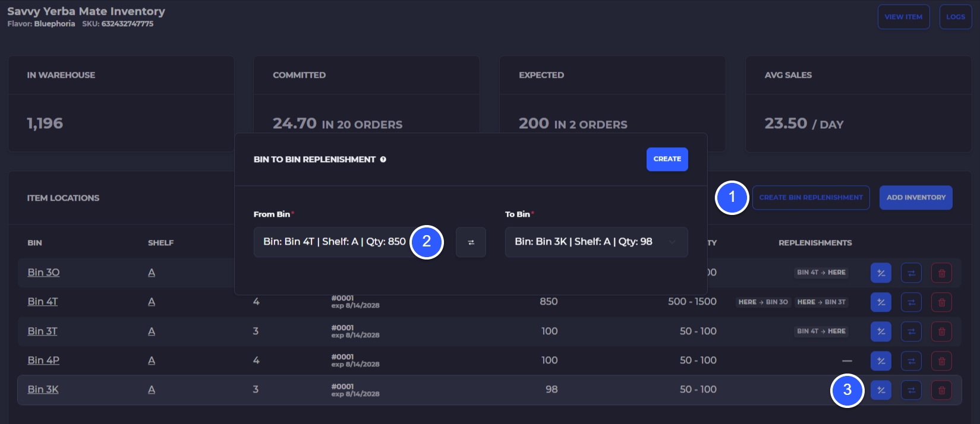Open transfer arrows icon on Bin 4T row
Screen dimensions: 980x424
911,302
